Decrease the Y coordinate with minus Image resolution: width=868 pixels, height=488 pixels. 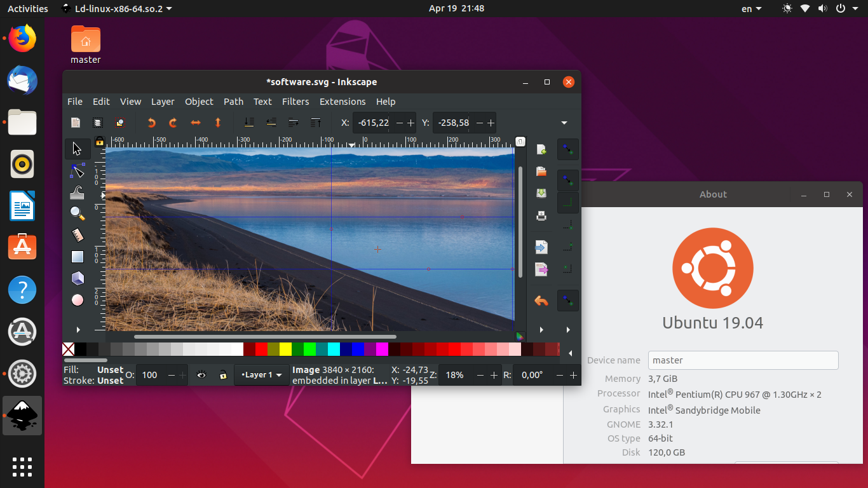click(479, 123)
